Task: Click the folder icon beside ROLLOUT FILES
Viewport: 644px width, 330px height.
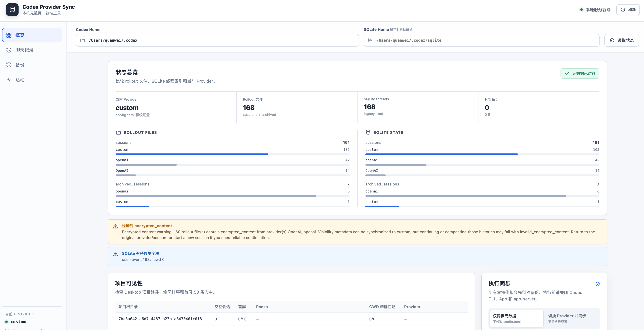Action: click(x=118, y=132)
